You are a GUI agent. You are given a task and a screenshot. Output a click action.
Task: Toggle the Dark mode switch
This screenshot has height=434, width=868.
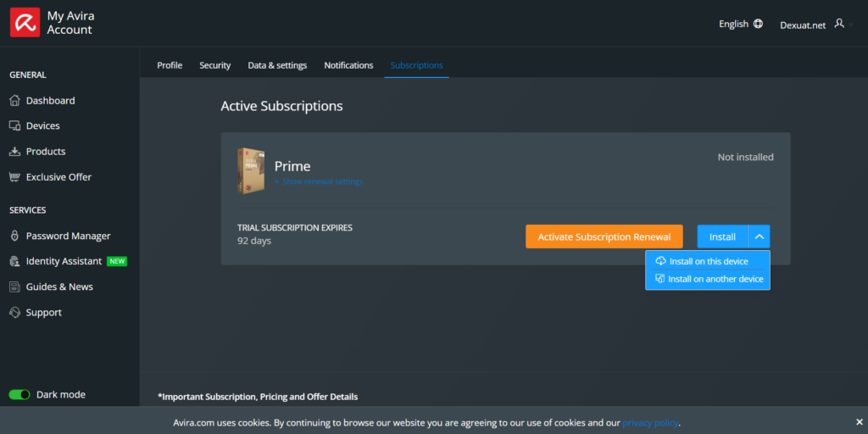click(x=19, y=394)
